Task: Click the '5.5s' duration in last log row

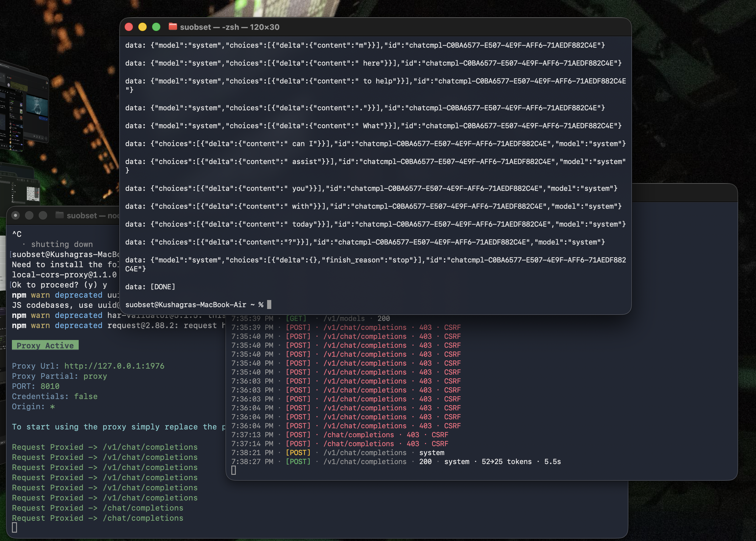Action: pos(553,462)
